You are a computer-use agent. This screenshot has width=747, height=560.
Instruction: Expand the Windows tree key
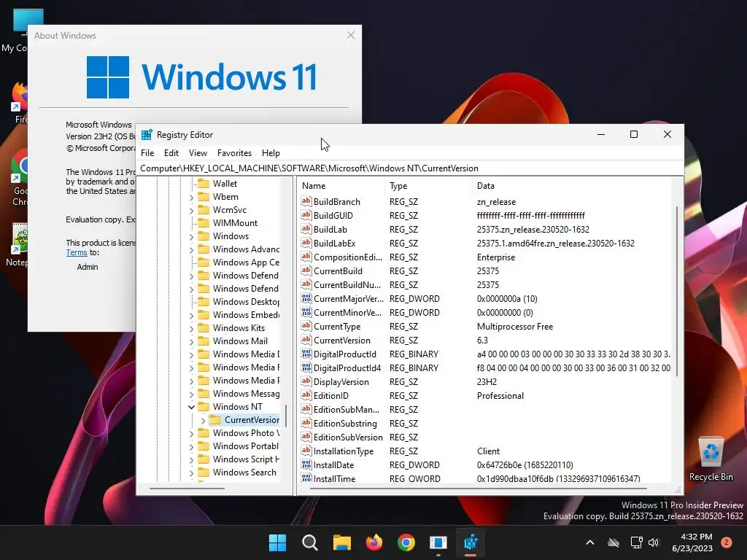tap(191, 237)
